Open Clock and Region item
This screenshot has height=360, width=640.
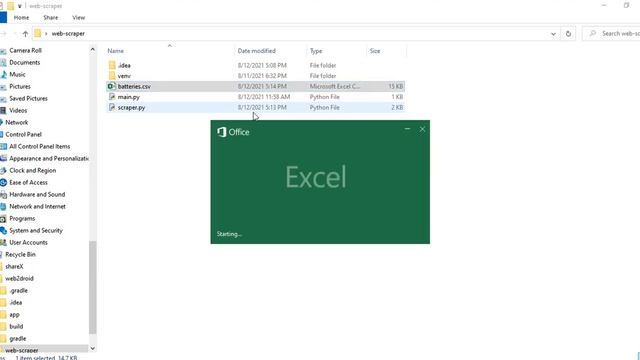tap(33, 171)
